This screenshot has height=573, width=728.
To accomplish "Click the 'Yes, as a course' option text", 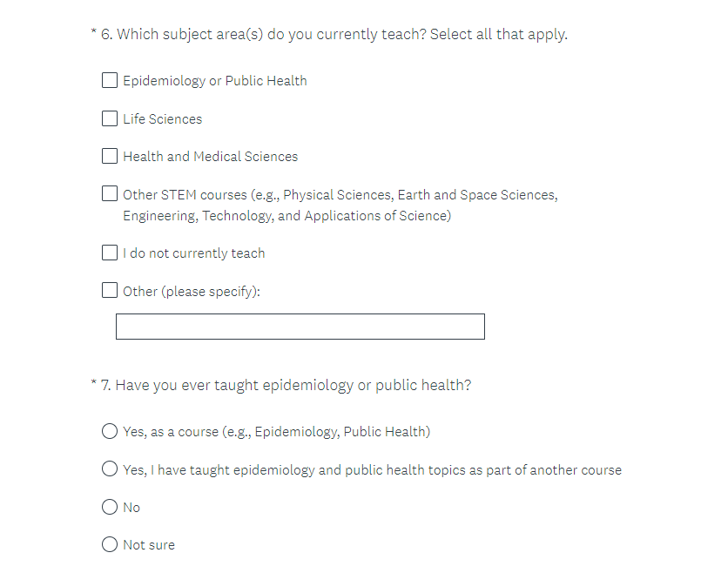I will (276, 432).
